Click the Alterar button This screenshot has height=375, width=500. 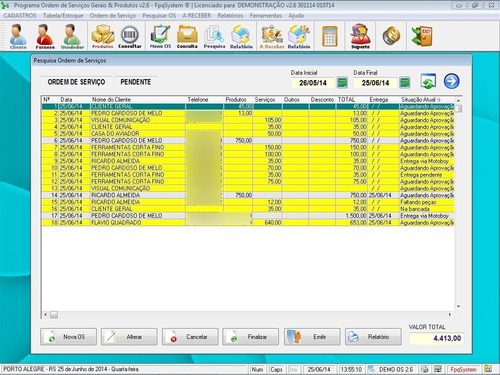pos(129,337)
